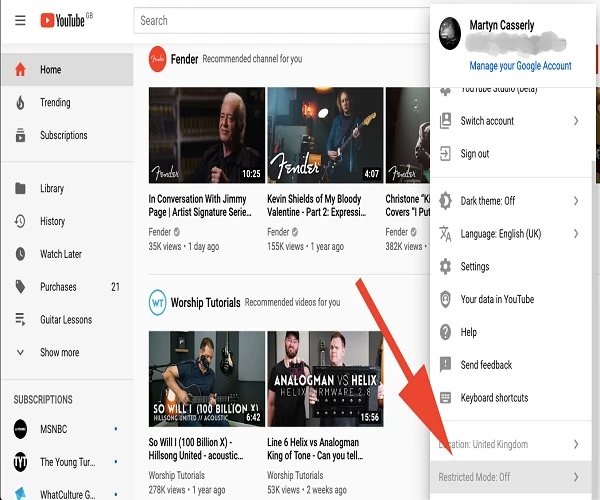Viewport: 600px width, 500px height.
Task: Select Watch Later in the sidebar
Action: 67,254
